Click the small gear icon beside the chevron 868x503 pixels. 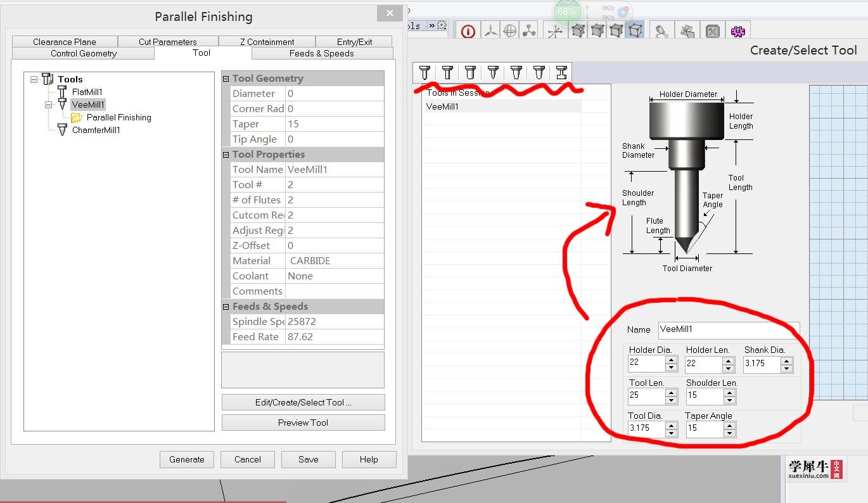point(442,26)
